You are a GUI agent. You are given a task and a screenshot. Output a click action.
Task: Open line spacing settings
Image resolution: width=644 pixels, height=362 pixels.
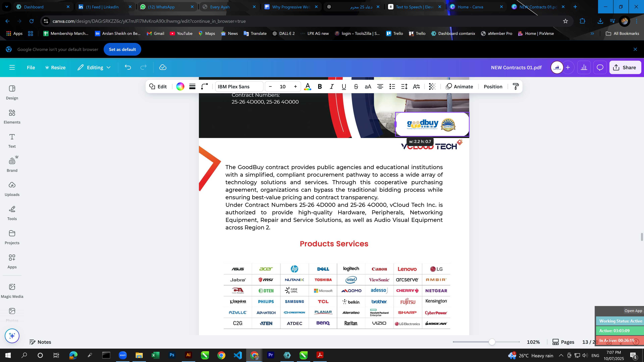[404, 87]
